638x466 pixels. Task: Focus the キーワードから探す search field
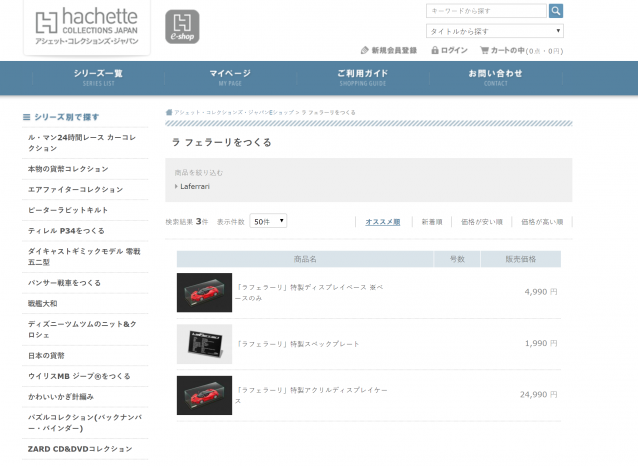pos(486,11)
